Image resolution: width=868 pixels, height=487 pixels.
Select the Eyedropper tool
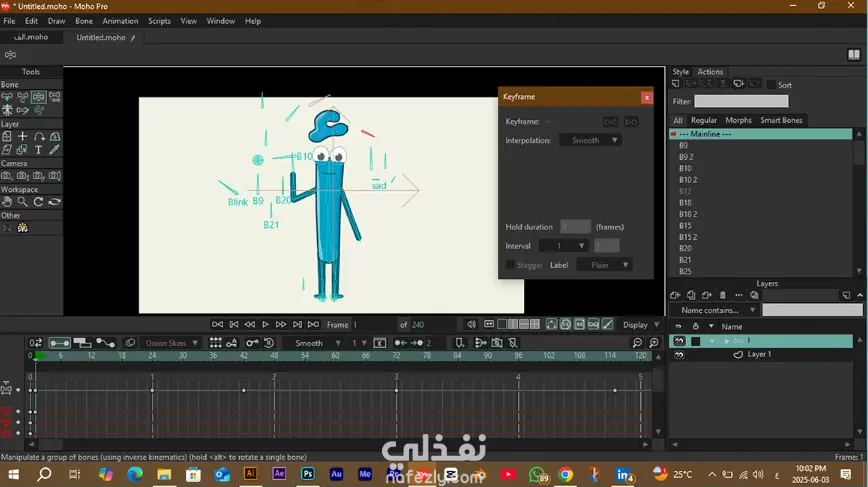click(54, 149)
